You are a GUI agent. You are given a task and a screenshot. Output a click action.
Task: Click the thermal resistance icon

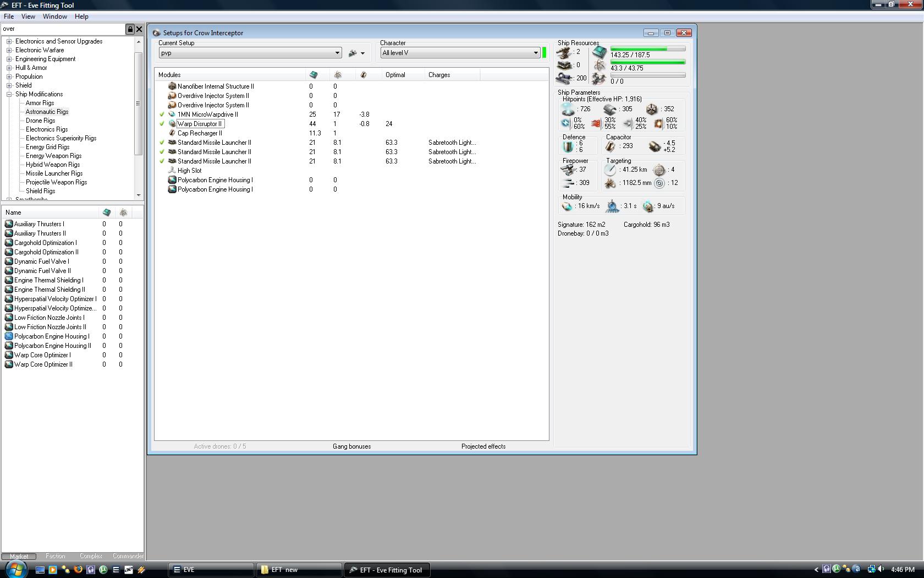[596, 123]
